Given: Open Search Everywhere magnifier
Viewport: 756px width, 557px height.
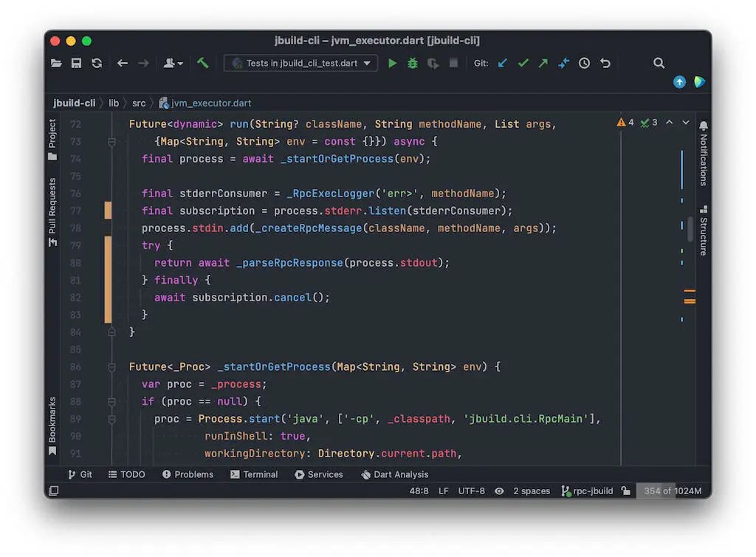Looking at the screenshot, I should coord(659,63).
